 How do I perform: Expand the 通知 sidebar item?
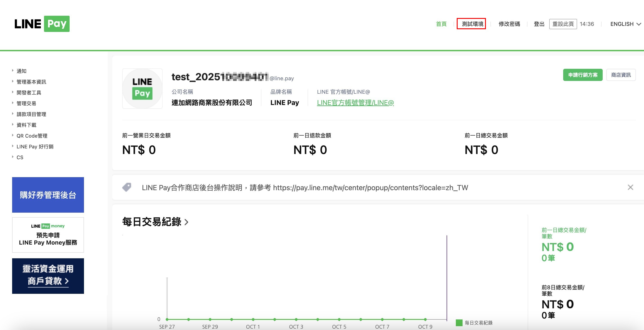(22, 71)
